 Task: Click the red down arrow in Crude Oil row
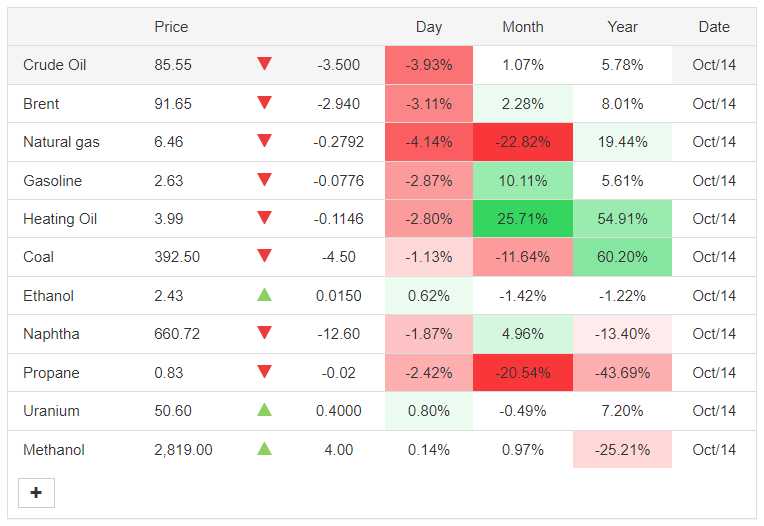coord(264,63)
